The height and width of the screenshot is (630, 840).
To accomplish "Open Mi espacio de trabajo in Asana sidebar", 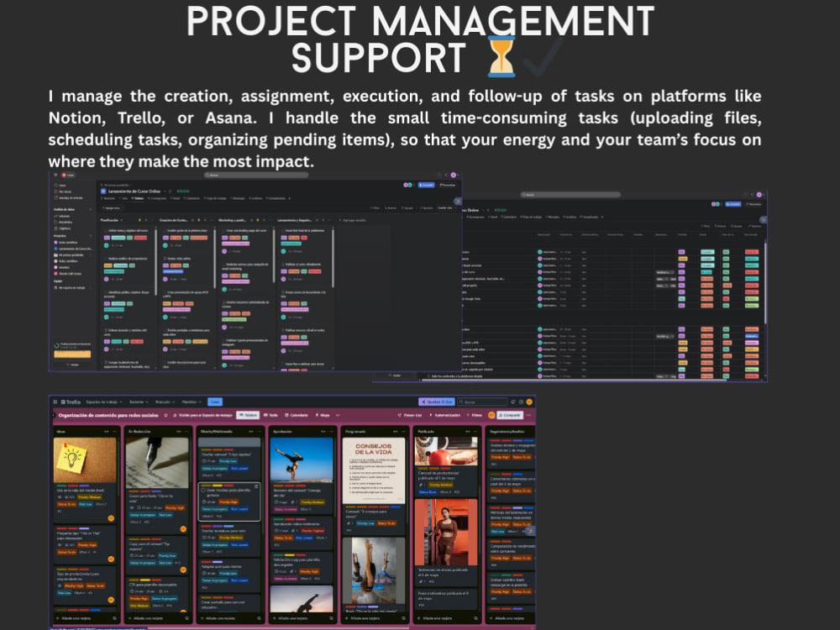I will [69, 287].
